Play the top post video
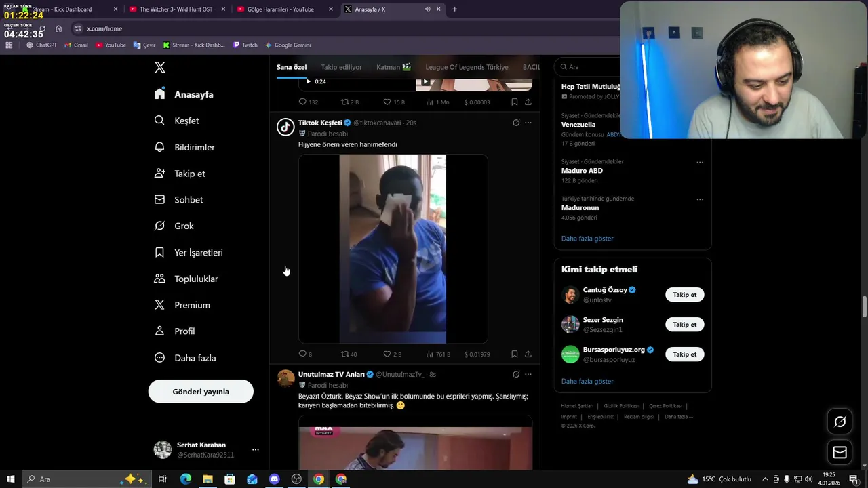Viewport: 868px width, 488px height. click(x=309, y=81)
